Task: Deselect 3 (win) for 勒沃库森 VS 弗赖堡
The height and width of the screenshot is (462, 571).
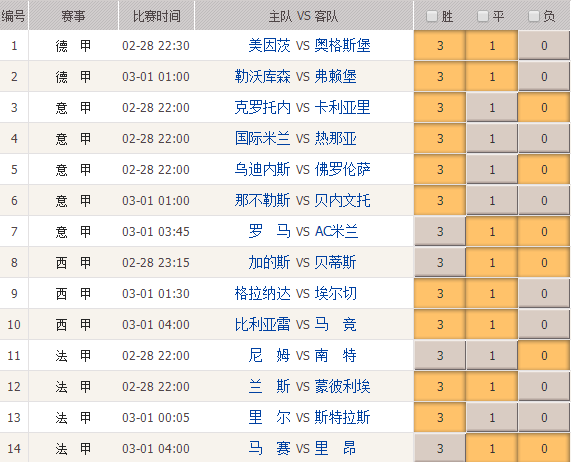Action: tap(440, 76)
